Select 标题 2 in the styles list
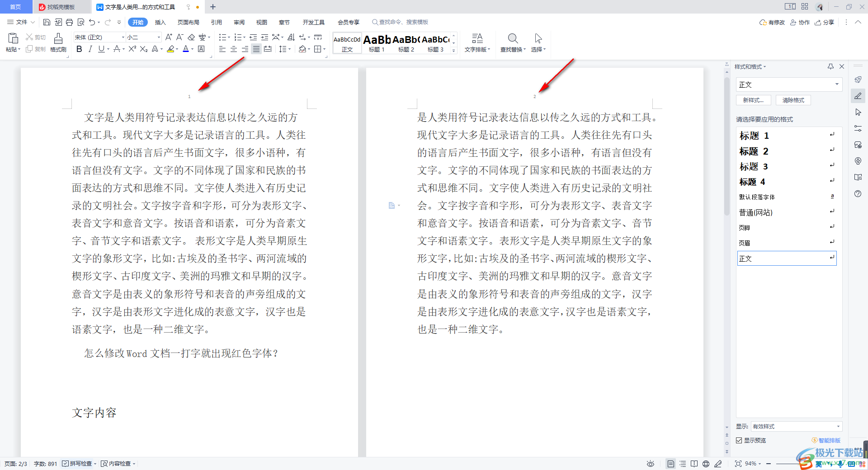The height and width of the screenshot is (470, 868). 787,151
